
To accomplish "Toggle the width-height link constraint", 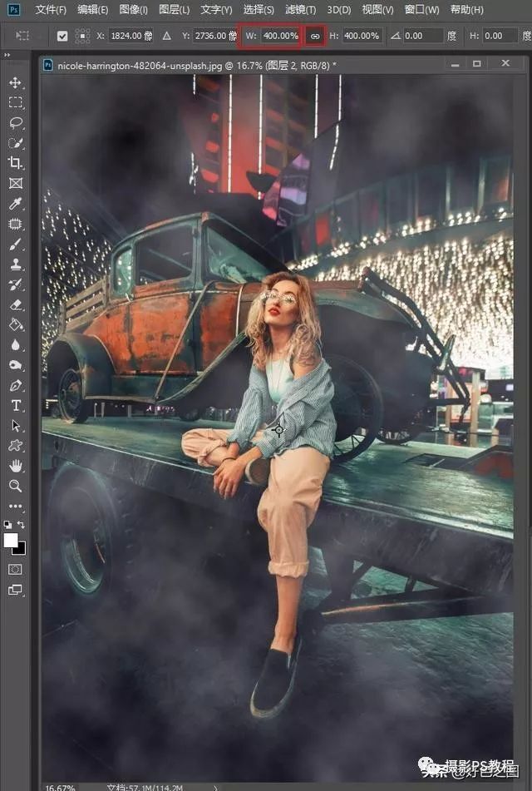I will tap(314, 37).
